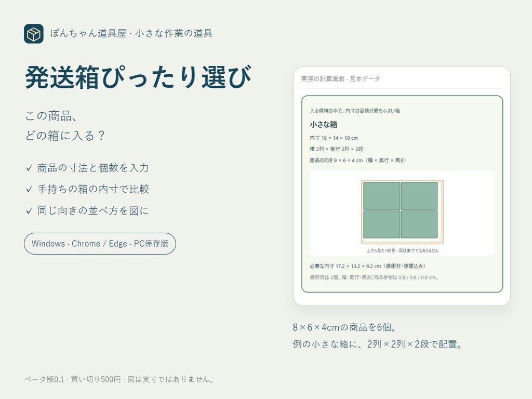This screenshot has height=399, width=532.
Task: Click the text どの箱に入る？
Action: pos(65,136)
